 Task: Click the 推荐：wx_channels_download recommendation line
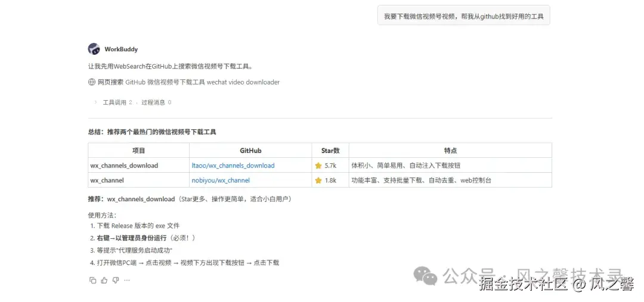(191, 199)
